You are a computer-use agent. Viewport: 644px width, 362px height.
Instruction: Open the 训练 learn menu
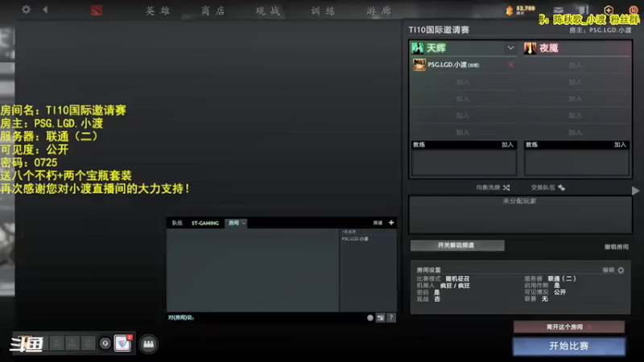324,11
